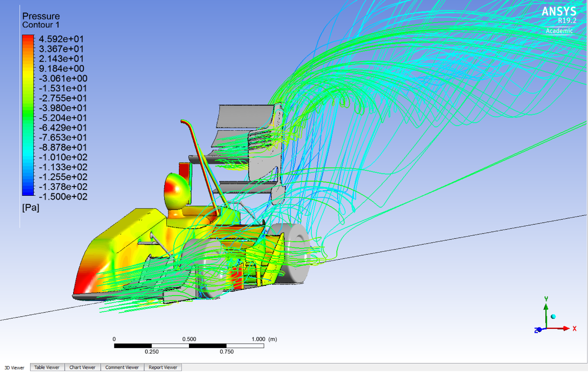
Task: Click the "0.250" label on the scale ruler
Action: (151, 351)
